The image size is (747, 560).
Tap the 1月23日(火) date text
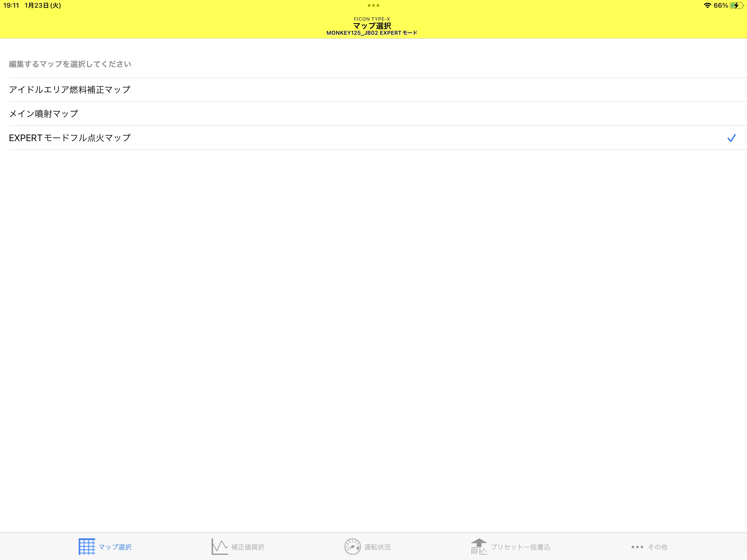pos(43,5)
